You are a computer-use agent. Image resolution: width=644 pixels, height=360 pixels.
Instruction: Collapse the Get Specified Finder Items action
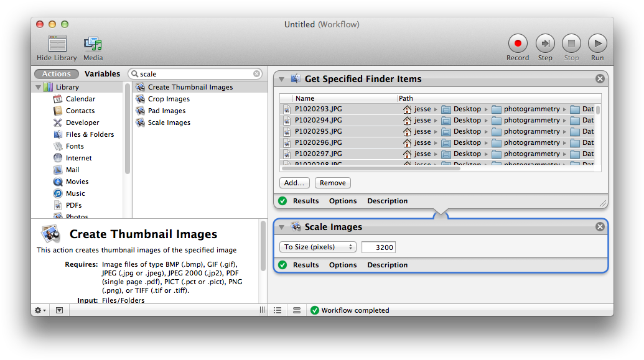tap(281, 79)
